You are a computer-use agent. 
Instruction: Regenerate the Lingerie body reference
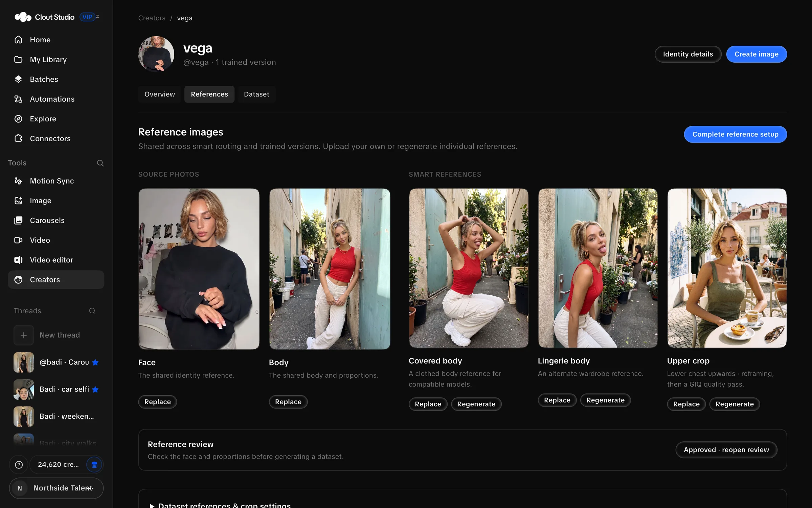coord(605,400)
